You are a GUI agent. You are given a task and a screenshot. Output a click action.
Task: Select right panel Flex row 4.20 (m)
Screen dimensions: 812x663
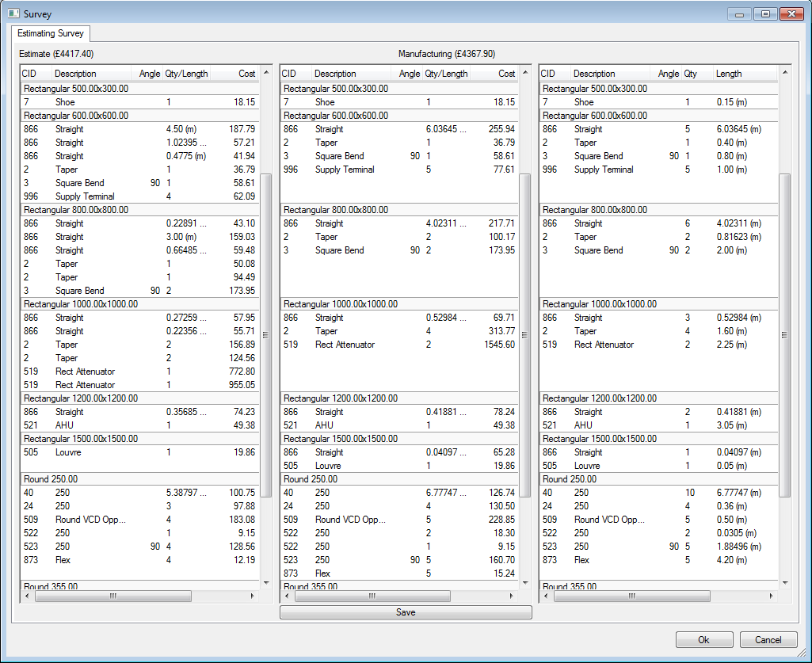tap(659, 560)
